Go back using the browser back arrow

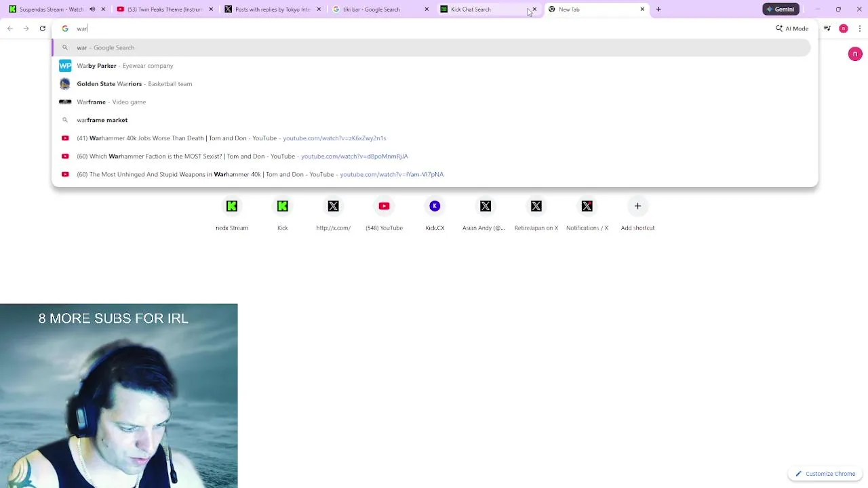point(10,28)
